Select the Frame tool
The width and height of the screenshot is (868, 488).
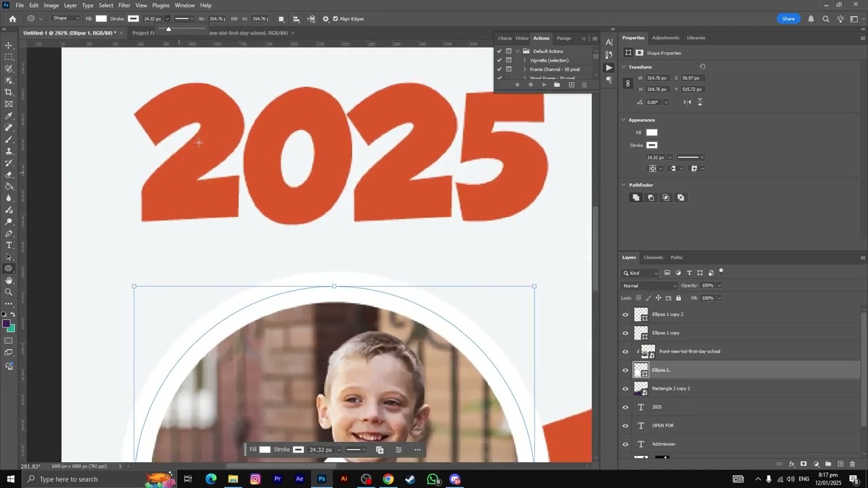9,104
